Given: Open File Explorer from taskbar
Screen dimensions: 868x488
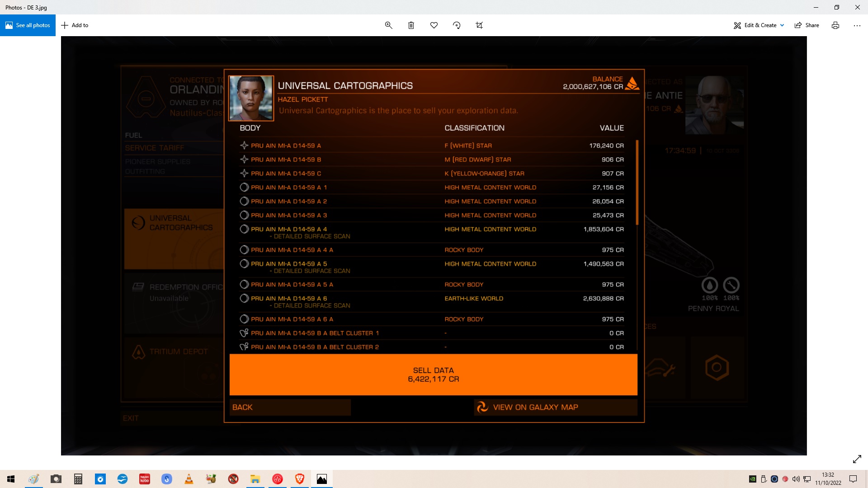Looking at the screenshot, I should tap(255, 479).
